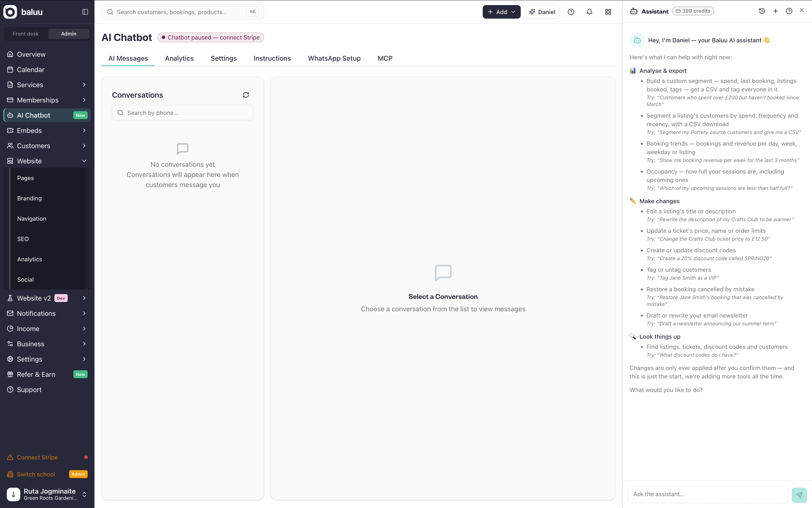
Task: Expand the Business menu
Action: coord(47,344)
